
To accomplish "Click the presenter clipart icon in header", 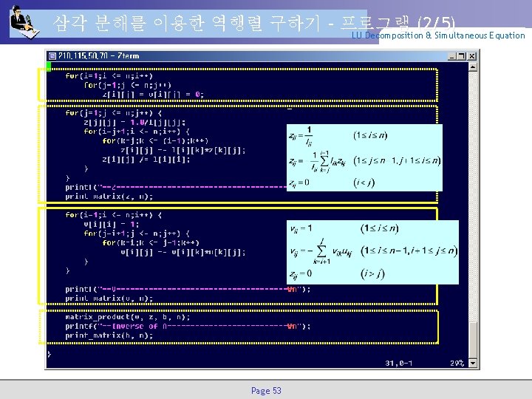I will (24, 22).
